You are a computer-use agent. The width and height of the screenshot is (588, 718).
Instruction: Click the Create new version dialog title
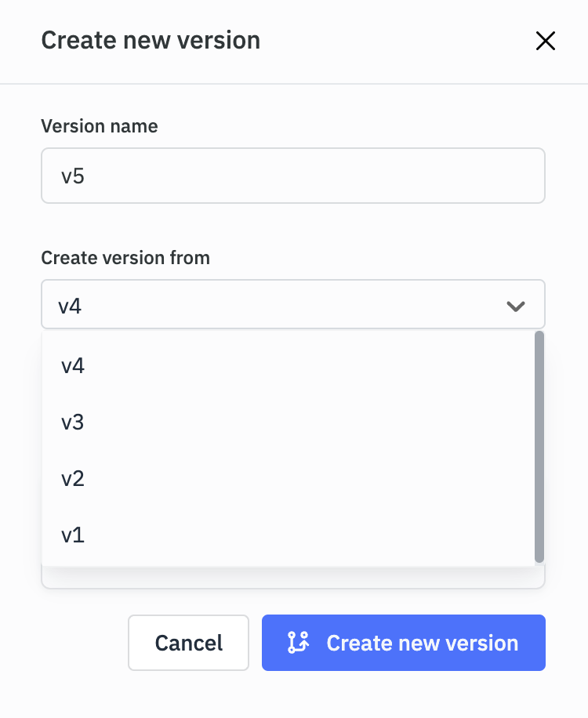[151, 41]
